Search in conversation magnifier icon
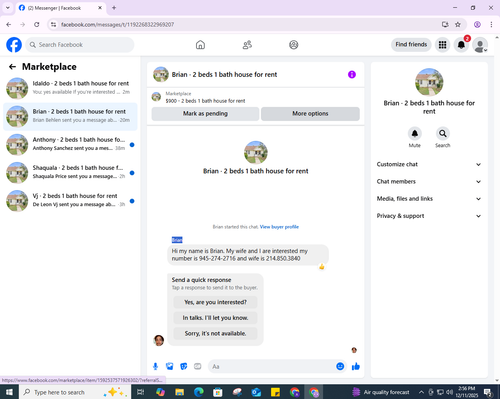The height and width of the screenshot is (399, 500). tap(443, 133)
